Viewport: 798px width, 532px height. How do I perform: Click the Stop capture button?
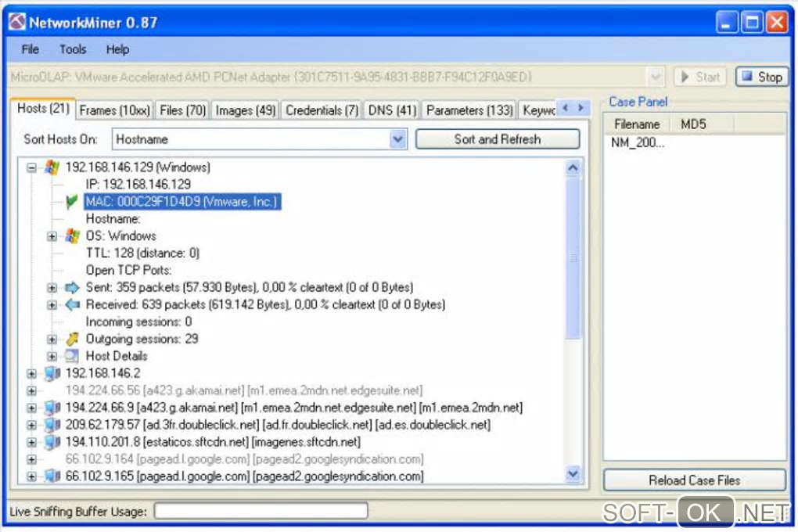click(x=762, y=77)
